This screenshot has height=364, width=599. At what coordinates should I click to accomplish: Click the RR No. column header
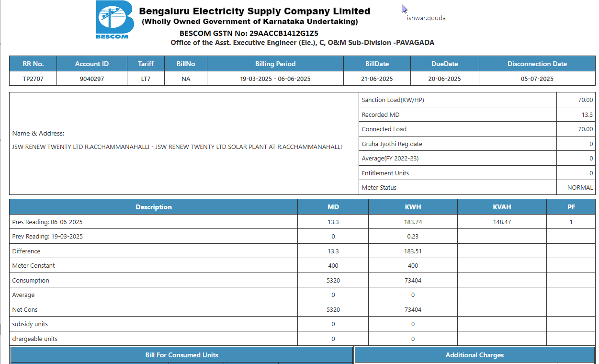(33, 64)
